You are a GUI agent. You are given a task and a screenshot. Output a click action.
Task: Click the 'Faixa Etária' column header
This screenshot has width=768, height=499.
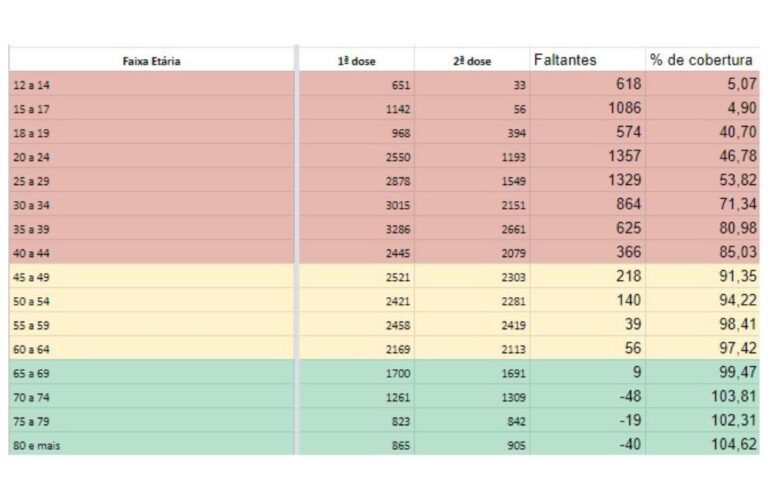pos(151,61)
